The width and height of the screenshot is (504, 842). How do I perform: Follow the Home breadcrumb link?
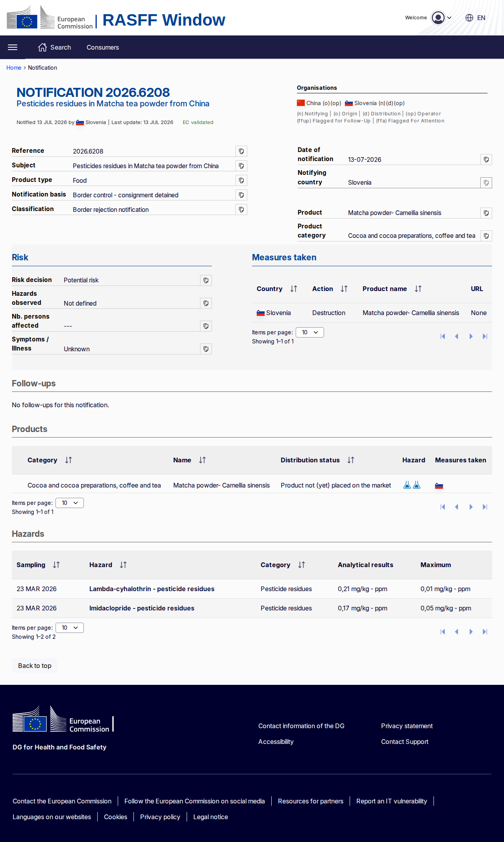click(14, 68)
